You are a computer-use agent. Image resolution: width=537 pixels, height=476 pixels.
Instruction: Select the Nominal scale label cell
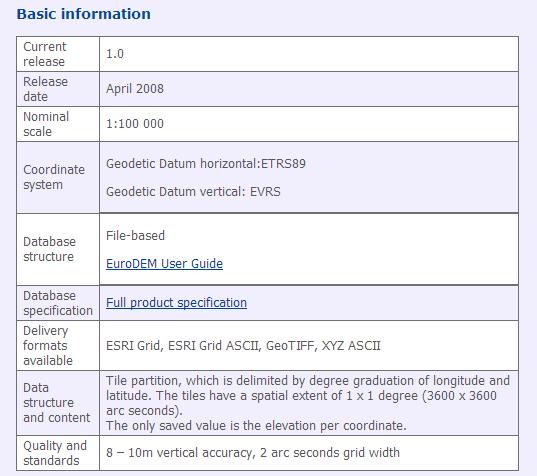(58, 124)
